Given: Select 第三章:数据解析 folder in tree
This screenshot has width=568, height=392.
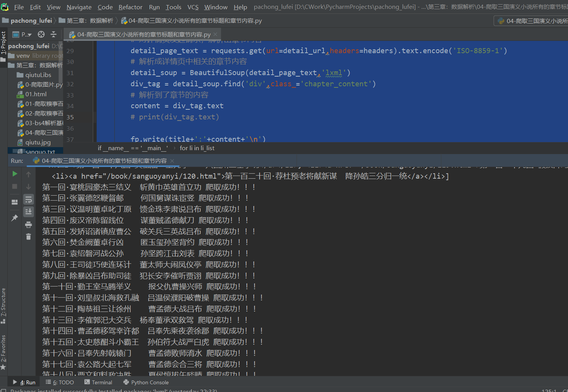Looking at the screenshot, I should point(35,65).
